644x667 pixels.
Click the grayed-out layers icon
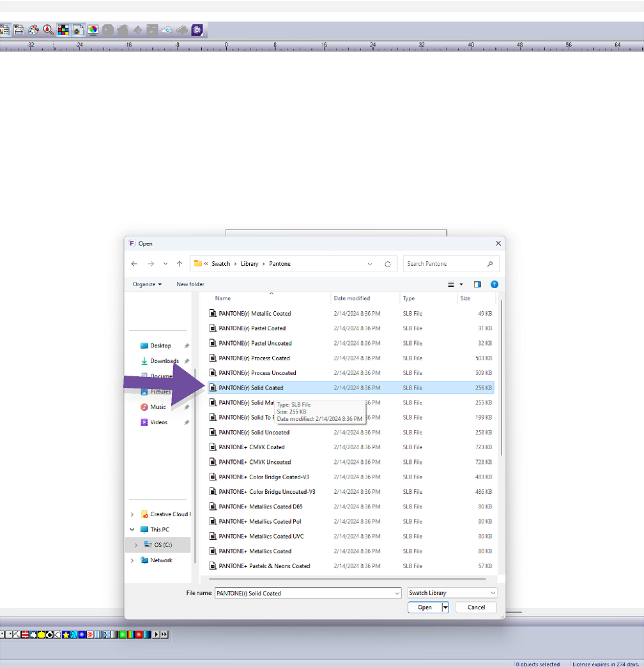pos(137,30)
